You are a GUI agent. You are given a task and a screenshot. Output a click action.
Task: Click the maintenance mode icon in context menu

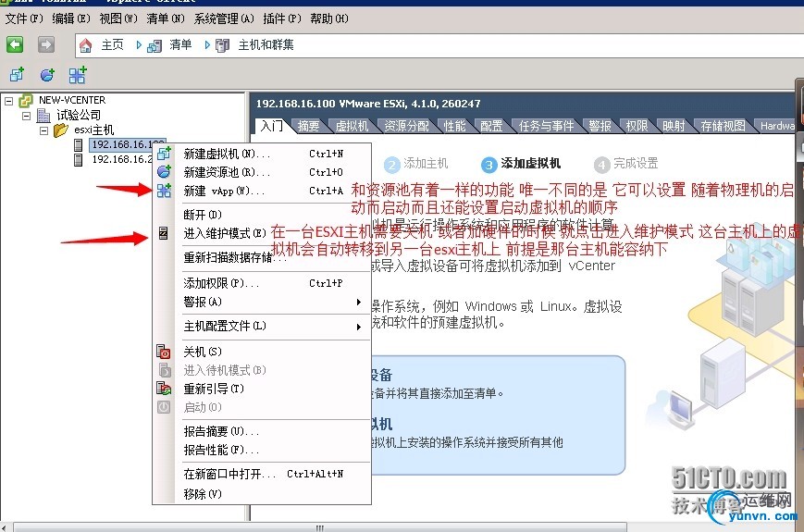click(x=163, y=233)
